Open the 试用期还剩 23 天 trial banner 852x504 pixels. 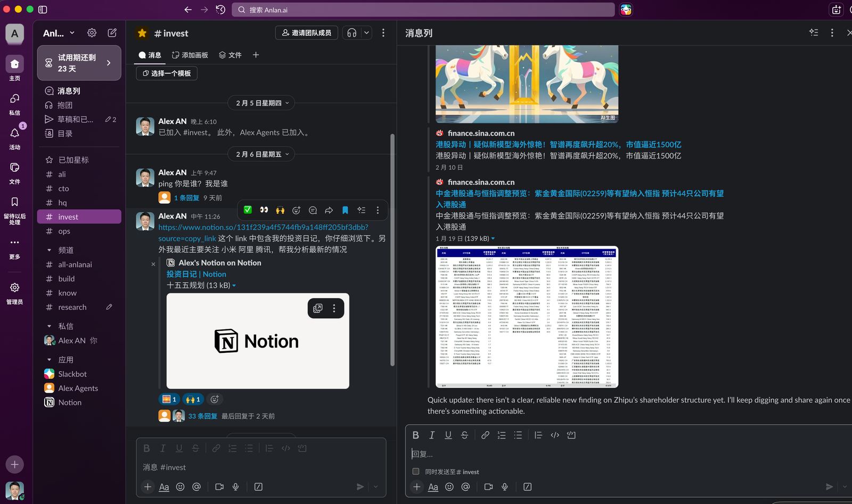pyautogui.click(x=79, y=63)
